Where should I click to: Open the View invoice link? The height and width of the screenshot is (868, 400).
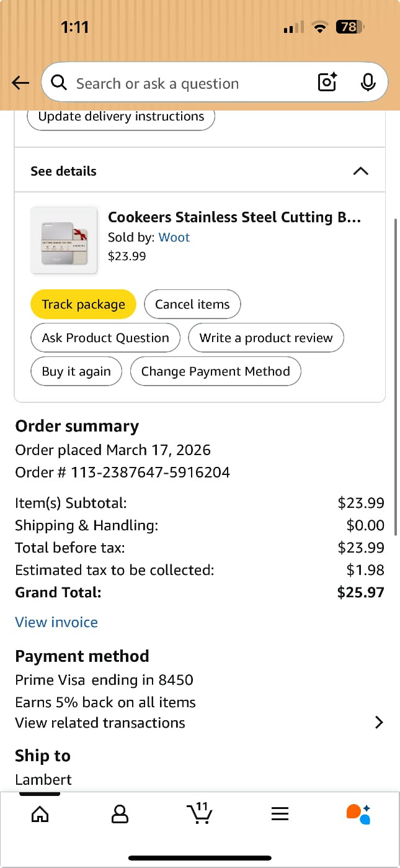click(56, 622)
